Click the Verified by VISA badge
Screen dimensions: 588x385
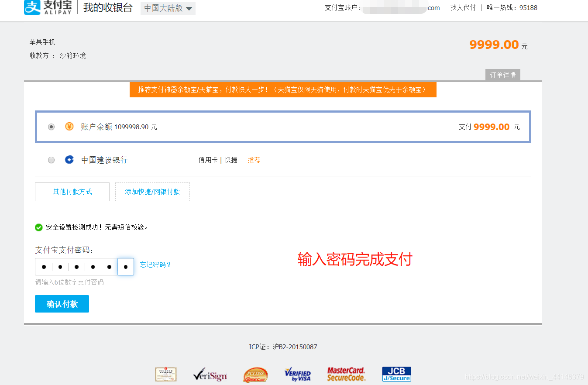point(298,375)
